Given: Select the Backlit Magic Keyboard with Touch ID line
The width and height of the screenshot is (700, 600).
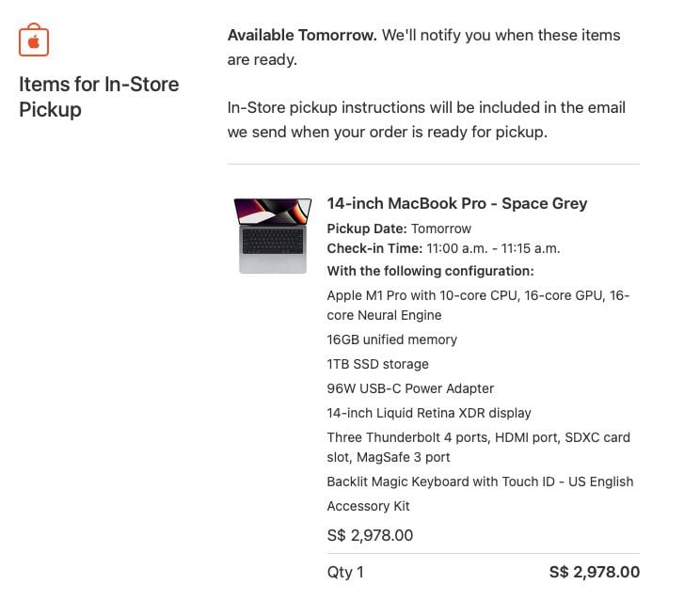Looking at the screenshot, I should tap(480, 482).
